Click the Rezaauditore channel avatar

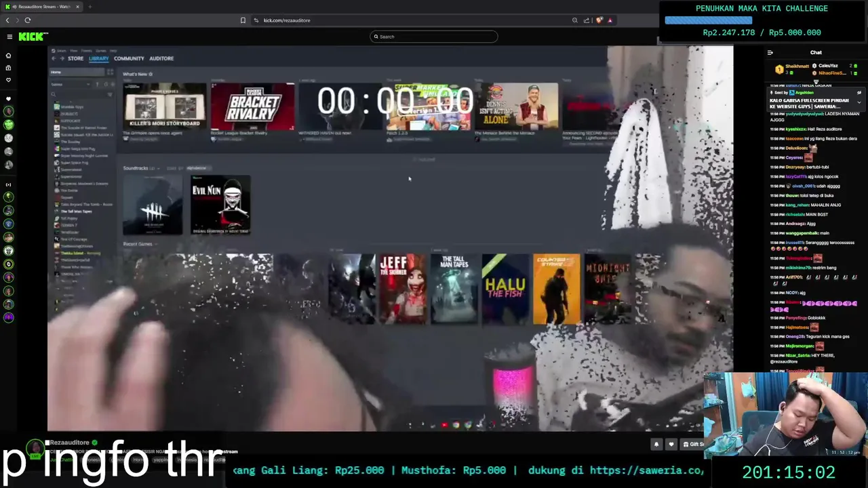coord(35,448)
